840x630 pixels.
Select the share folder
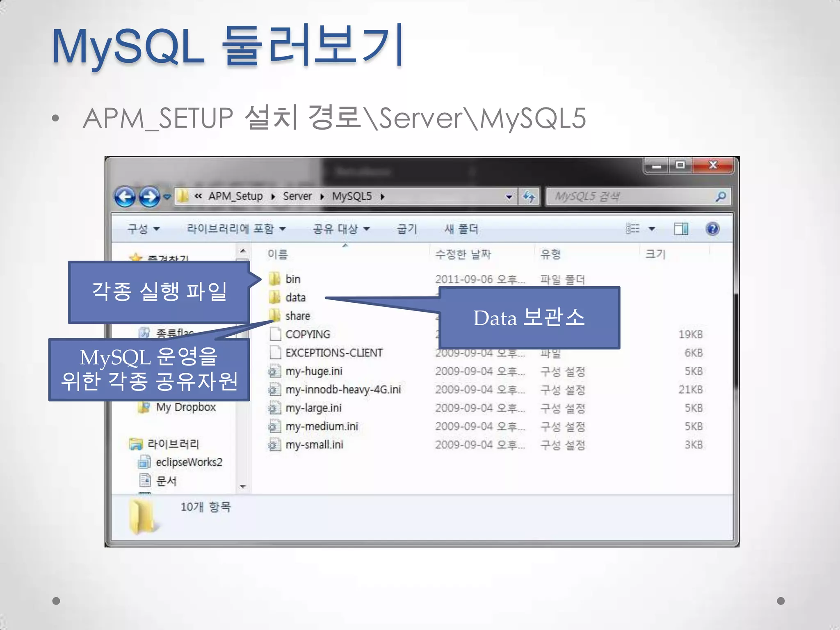[298, 316]
